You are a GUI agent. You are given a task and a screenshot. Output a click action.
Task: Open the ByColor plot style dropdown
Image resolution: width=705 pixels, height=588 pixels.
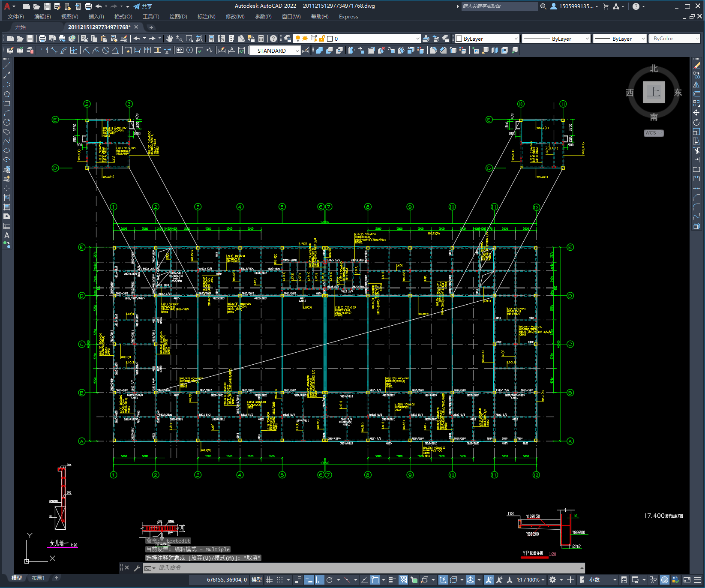coord(675,39)
